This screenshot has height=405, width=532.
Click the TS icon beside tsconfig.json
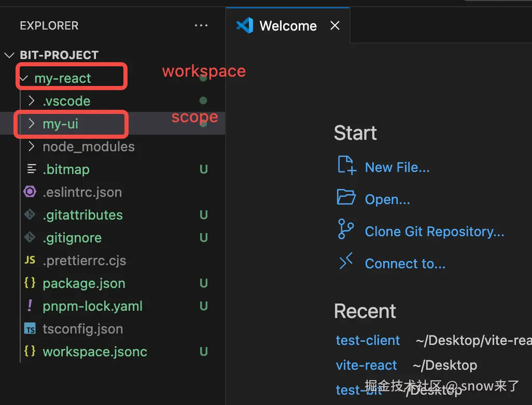coord(30,329)
